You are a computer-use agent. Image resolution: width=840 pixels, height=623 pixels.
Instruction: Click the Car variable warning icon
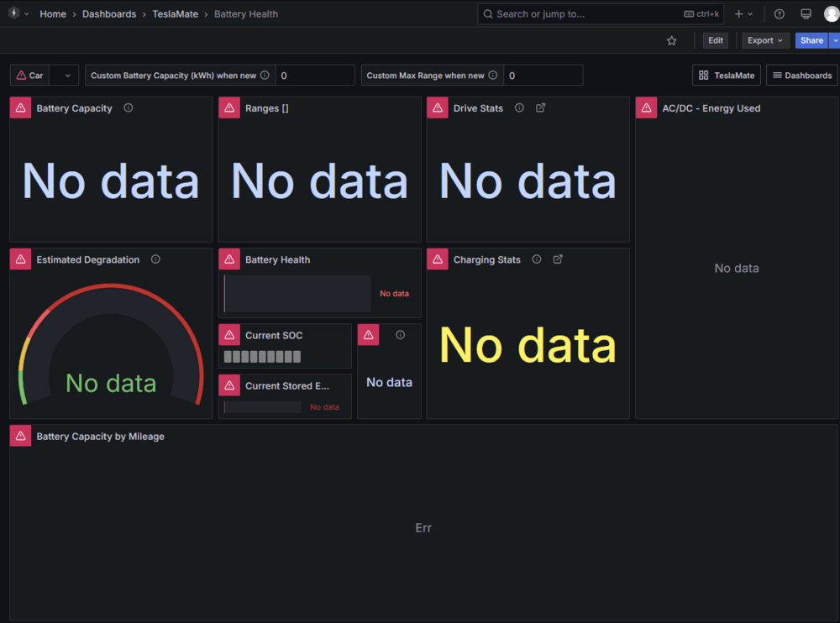tap(22, 76)
